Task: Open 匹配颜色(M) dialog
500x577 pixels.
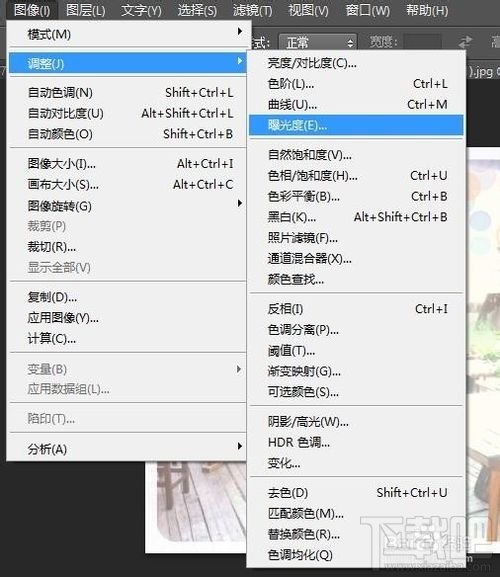Action: coord(356,513)
